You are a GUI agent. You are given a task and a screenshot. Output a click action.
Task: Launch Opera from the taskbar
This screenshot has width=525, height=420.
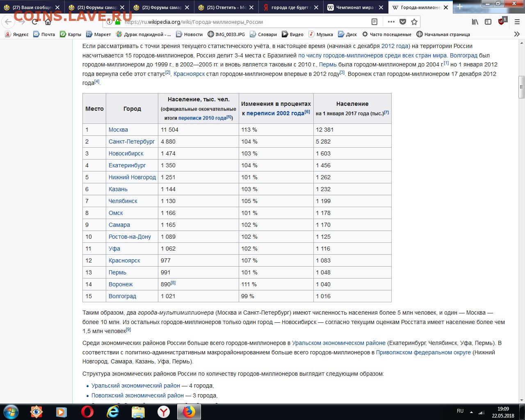pos(87,411)
